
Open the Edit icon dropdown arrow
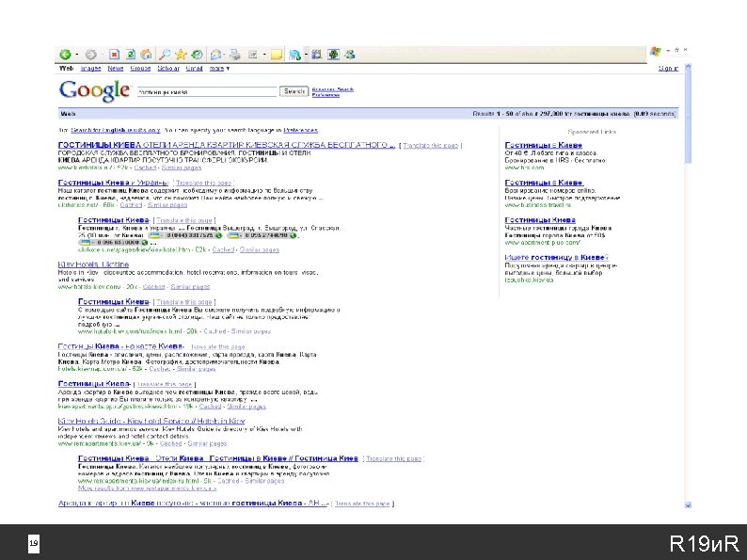(x=264, y=56)
